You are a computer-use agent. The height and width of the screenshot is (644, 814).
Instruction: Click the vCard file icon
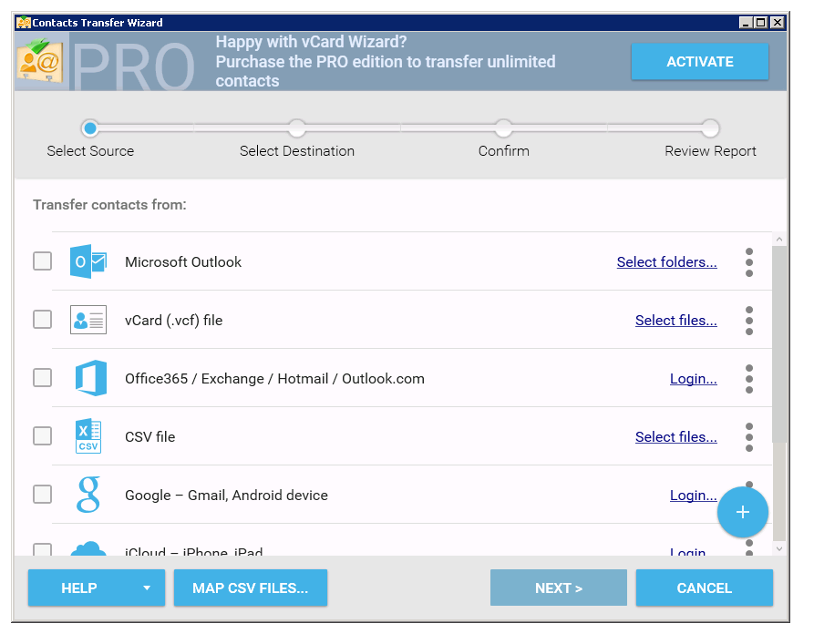tap(88, 320)
